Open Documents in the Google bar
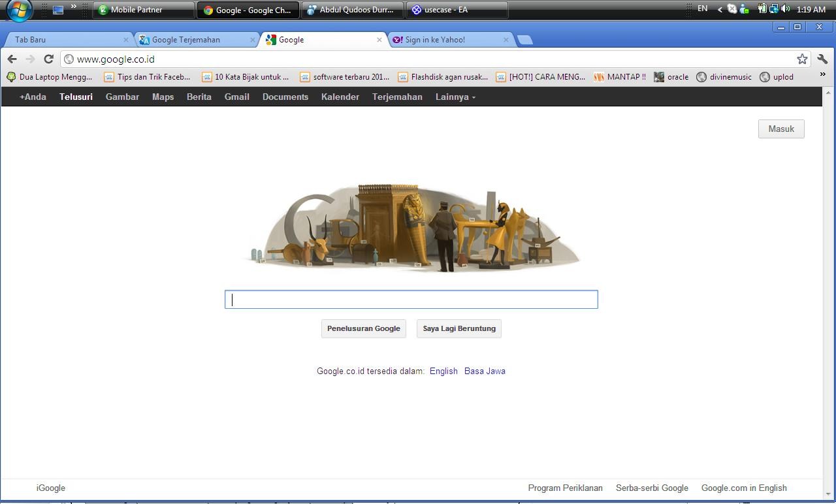The image size is (836, 504). (x=285, y=97)
